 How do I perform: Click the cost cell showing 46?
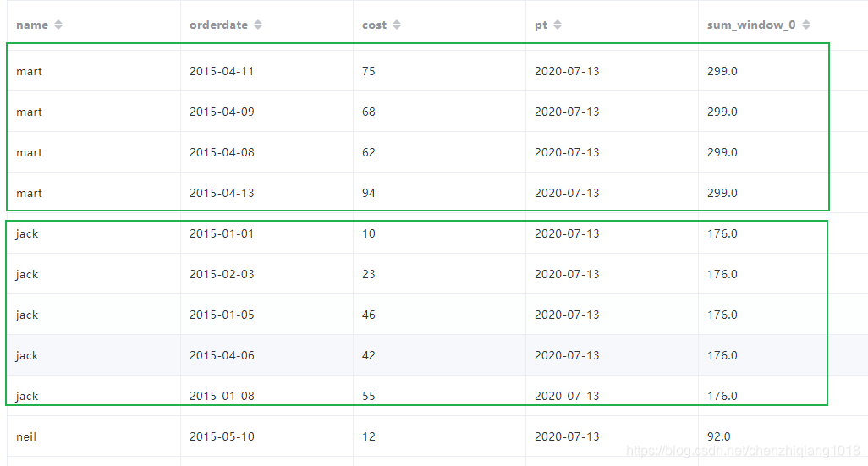(369, 315)
